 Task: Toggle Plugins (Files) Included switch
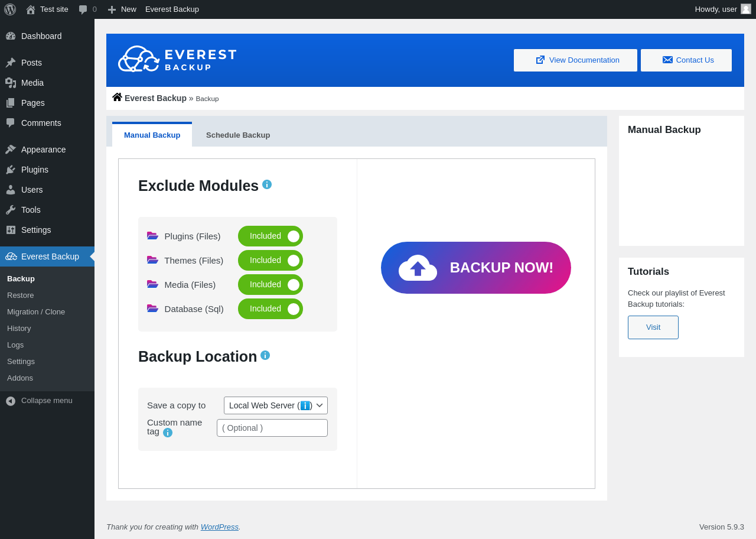tap(271, 236)
